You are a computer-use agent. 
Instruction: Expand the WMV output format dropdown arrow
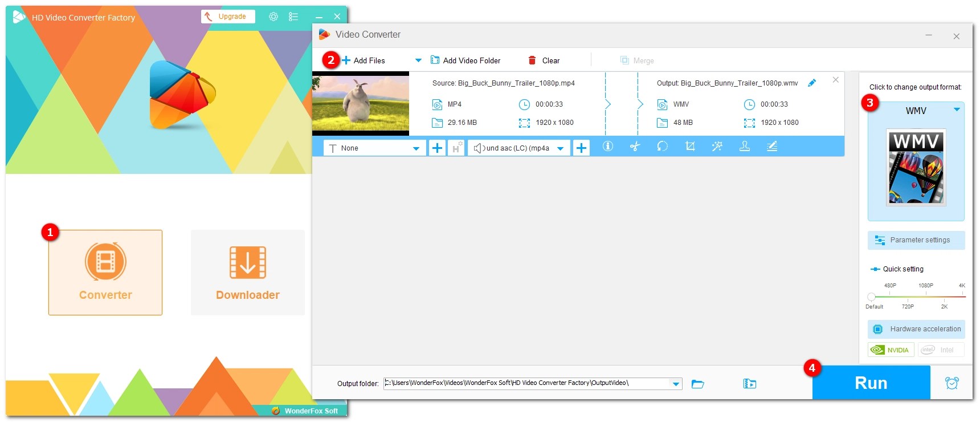957,109
